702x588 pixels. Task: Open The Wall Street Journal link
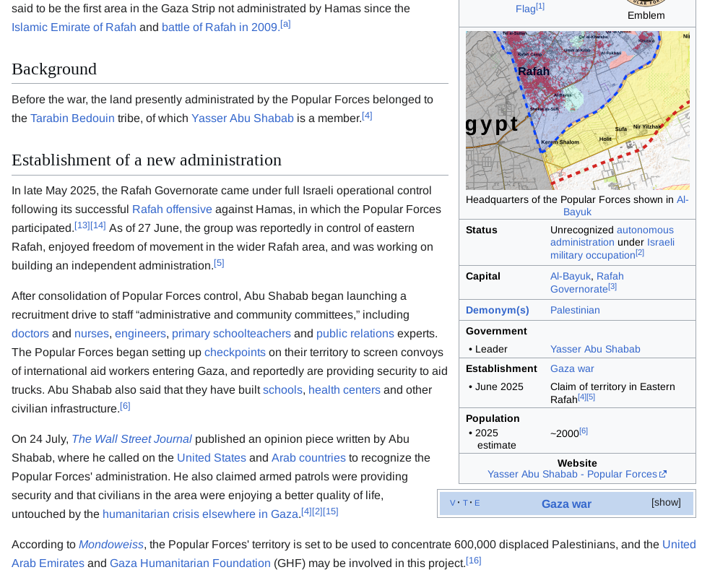tap(131, 439)
